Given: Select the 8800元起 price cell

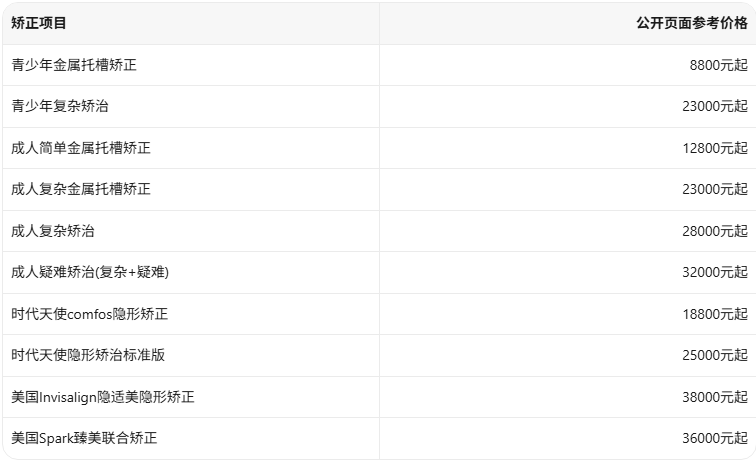Looking at the screenshot, I should [718, 65].
